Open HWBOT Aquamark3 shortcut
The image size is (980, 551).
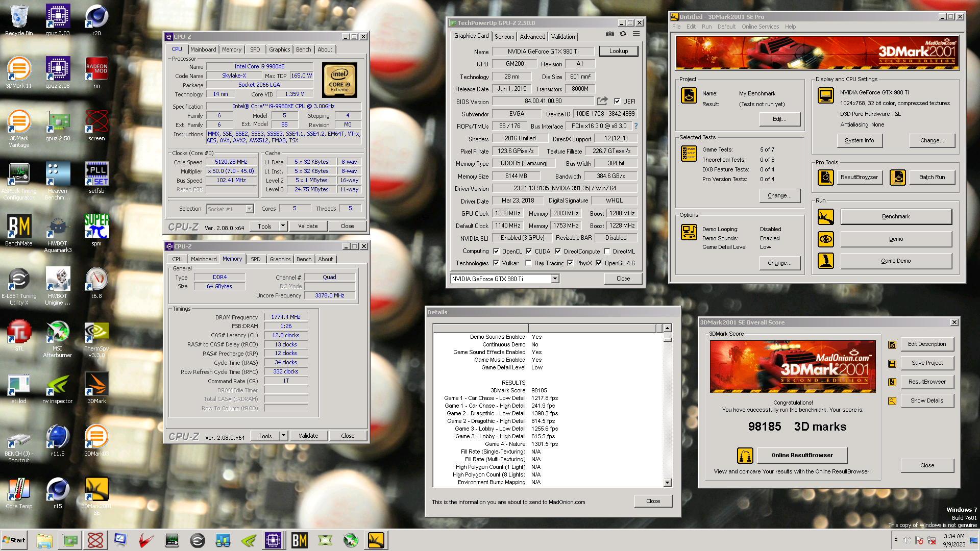pyautogui.click(x=58, y=234)
